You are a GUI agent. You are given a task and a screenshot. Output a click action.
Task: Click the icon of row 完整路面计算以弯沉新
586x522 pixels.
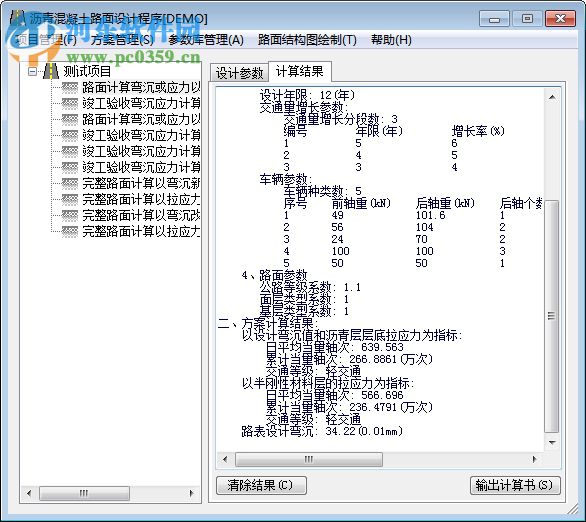pyautogui.click(x=70, y=183)
